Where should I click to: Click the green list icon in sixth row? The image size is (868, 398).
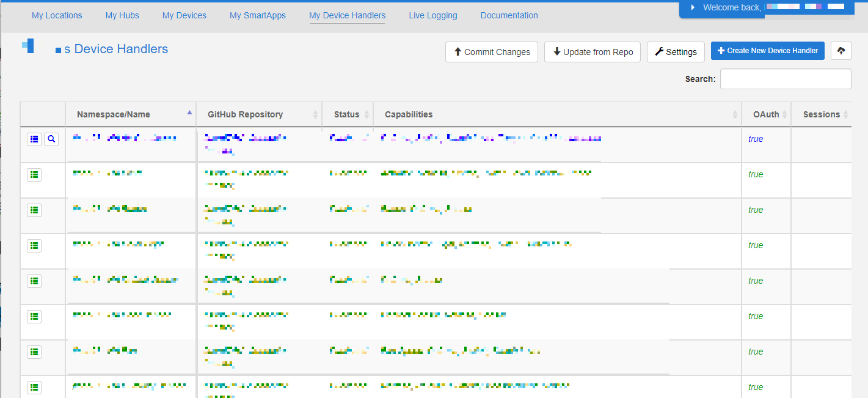click(34, 317)
